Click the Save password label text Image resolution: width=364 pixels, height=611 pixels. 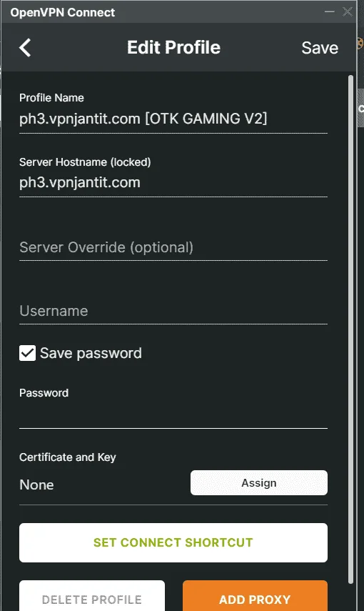tap(91, 353)
